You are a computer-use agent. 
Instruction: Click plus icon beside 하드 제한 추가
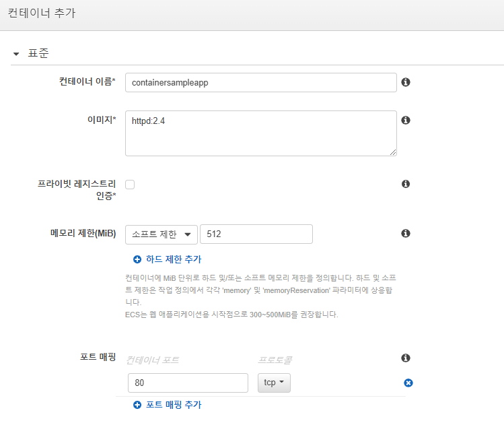click(x=137, y=259)
